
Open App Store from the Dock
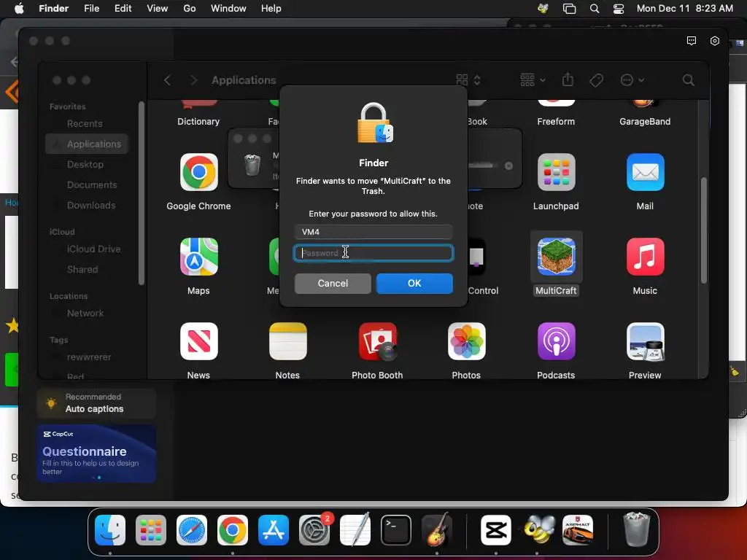coord(274,529)
